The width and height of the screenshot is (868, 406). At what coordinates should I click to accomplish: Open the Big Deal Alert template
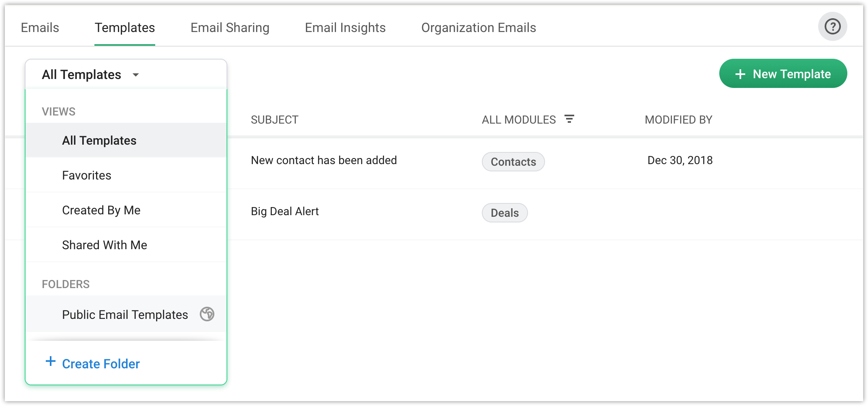click(x=284, y=212)
